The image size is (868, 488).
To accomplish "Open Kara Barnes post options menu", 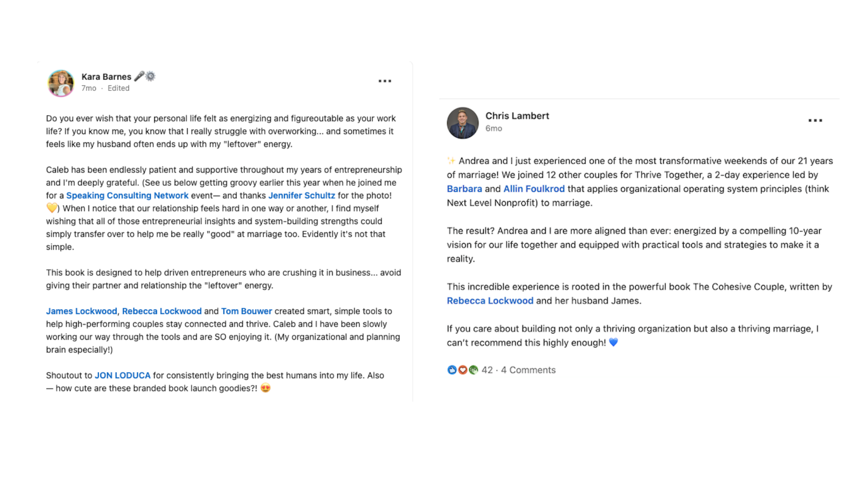I will coord(385,81).
